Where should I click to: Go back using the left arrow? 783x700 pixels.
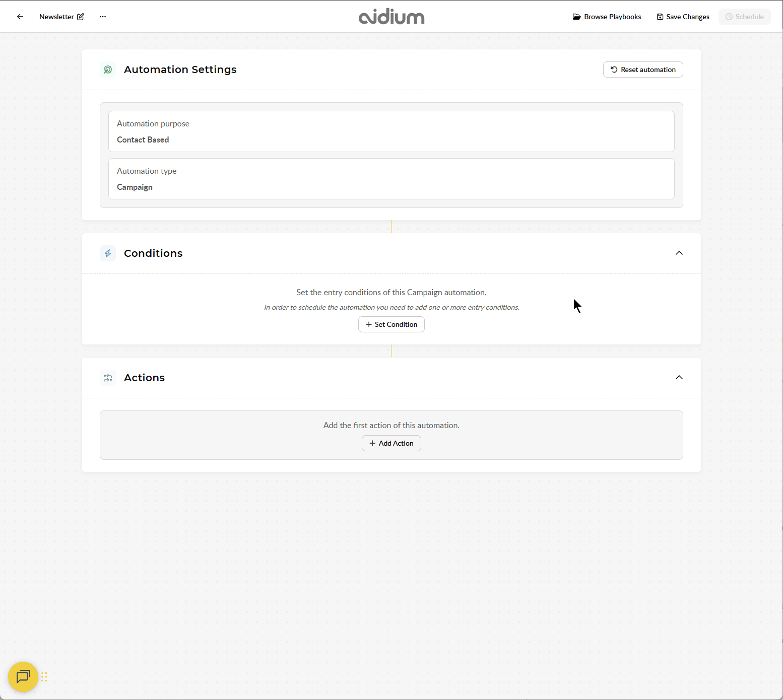(x=20, y=17)
